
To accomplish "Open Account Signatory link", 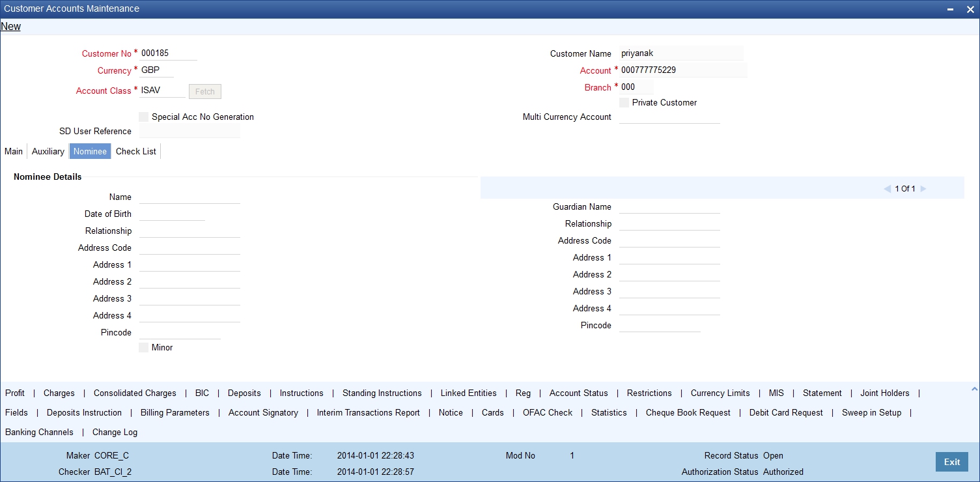I will (263, 412).
